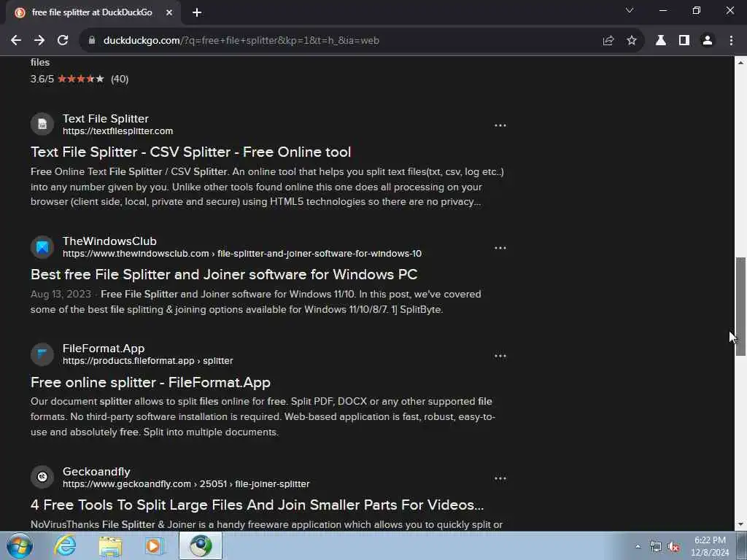This screenshot has height=560, width=747.
Task: Open the Windows Start menu
Action: [20, 545]
